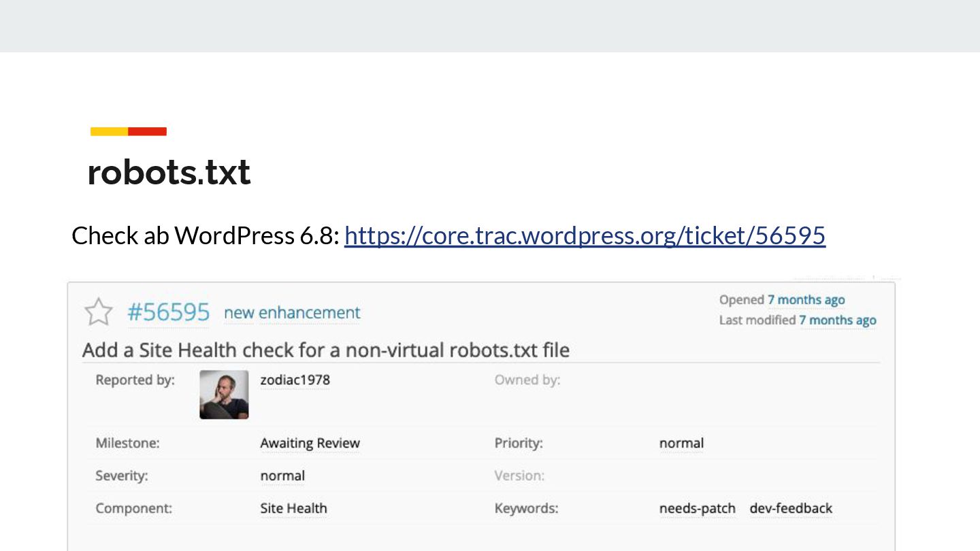Click the 'Reported by:' label

pos(135,380)
